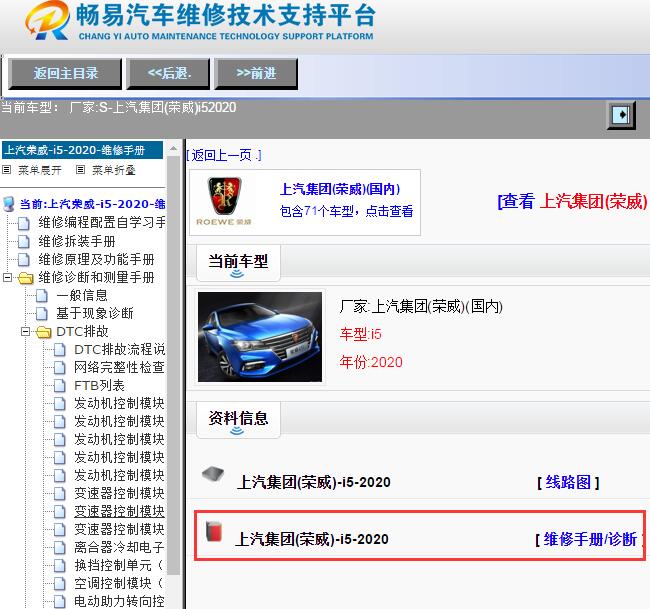Viewport: 650px width, 609px height.
Task: Click the document icon of 网络完整性检查
Action: pos(60,368)
